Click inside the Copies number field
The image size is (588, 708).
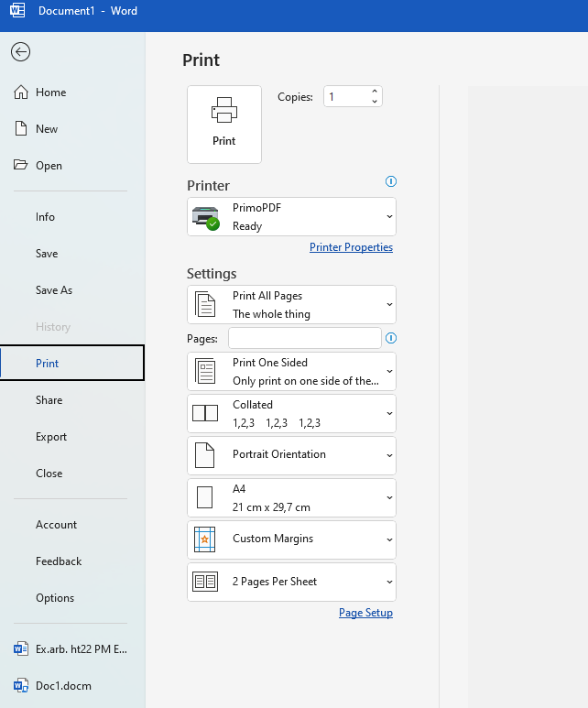click(347, 96)
